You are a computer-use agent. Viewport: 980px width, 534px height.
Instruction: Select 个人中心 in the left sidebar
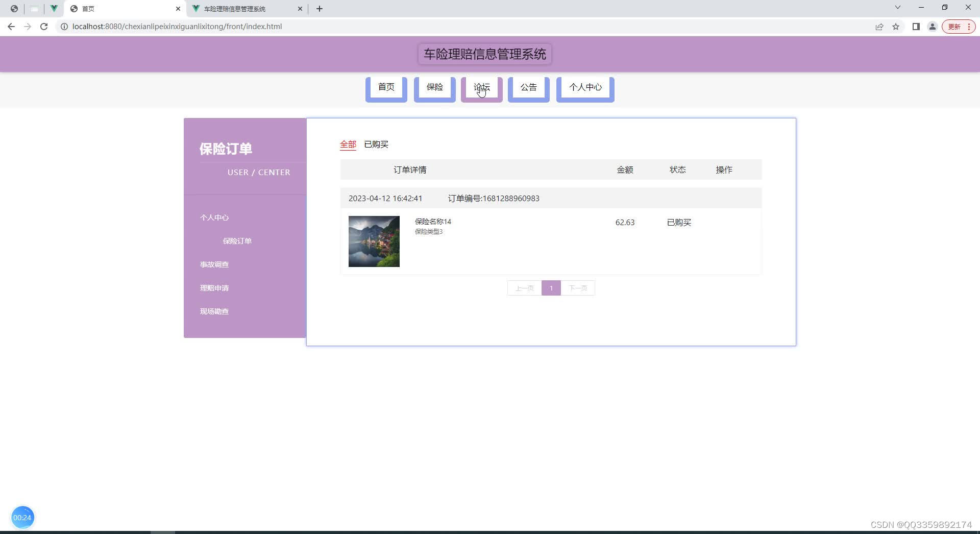coord(214,217)
